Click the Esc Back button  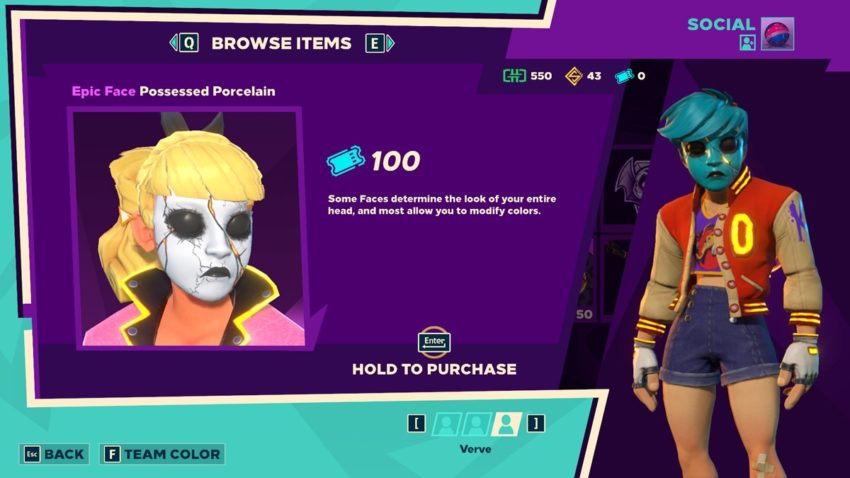[54, 454]
